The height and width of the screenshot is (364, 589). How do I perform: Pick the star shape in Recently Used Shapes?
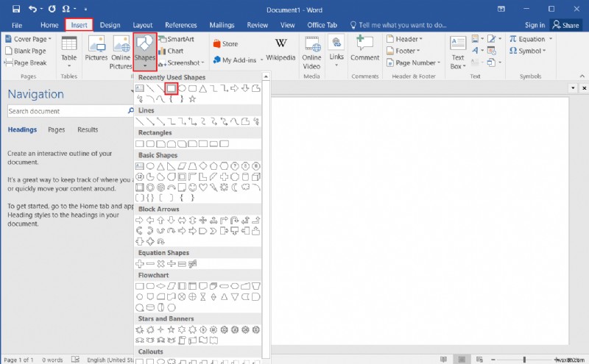click(192, 99)
